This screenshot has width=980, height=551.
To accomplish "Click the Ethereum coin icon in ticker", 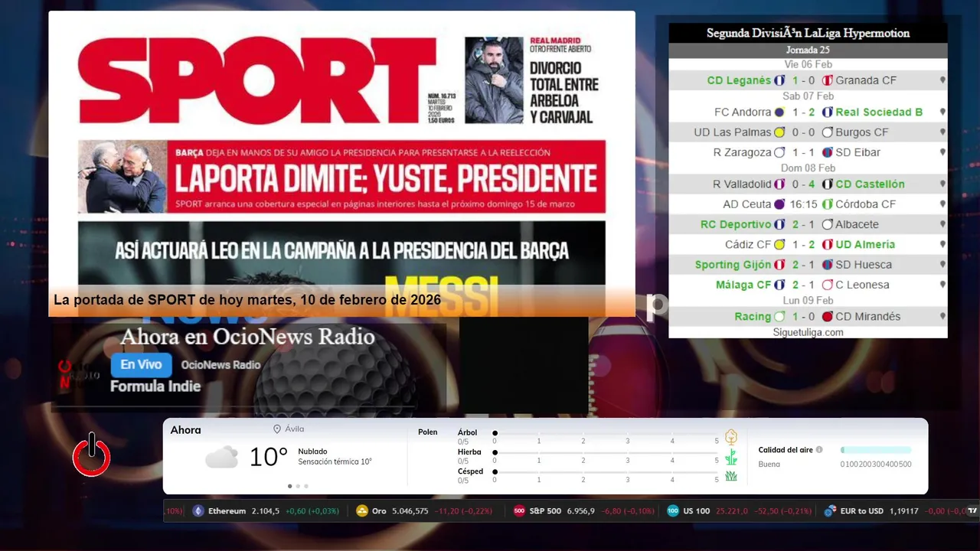I will pyautogui.click(x=198, y=511).
